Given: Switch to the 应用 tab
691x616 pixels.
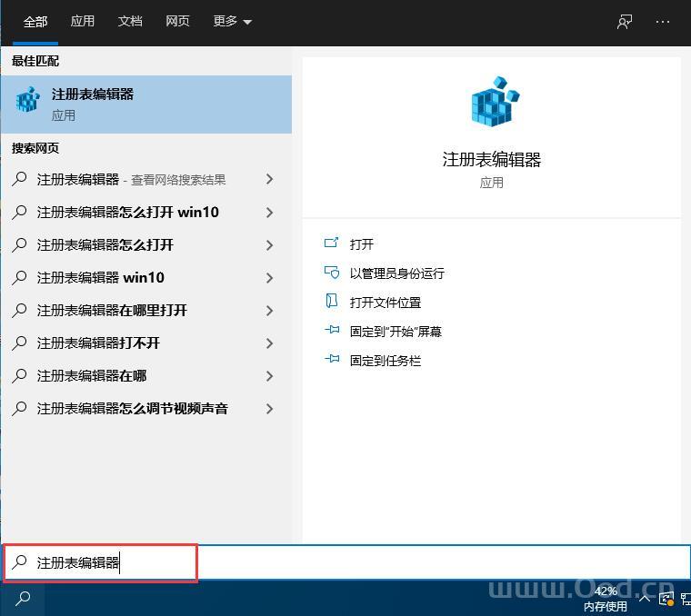Looking at the screenshot, I should point(83,22).
